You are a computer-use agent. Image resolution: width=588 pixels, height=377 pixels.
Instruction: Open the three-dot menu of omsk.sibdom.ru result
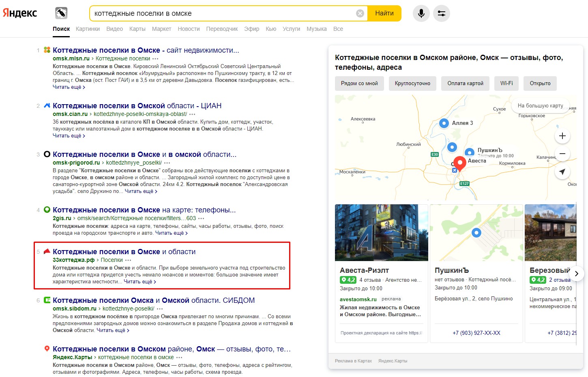(x=160, y=309)
